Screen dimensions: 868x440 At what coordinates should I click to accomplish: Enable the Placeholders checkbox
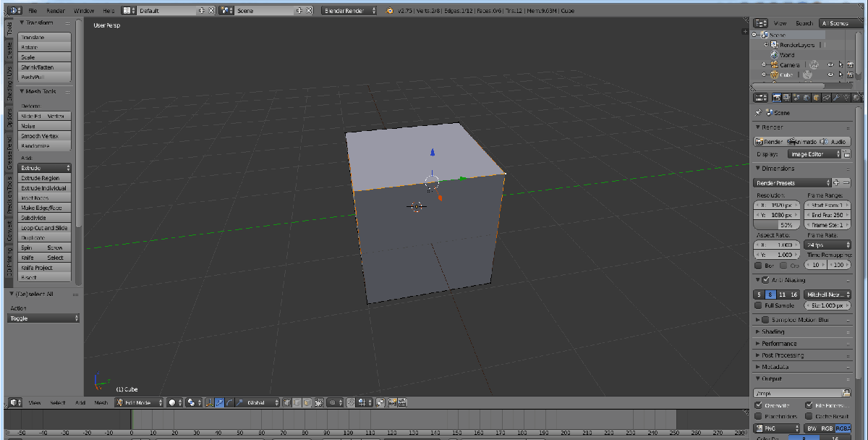pyautogui.click(x=758, y=417)
